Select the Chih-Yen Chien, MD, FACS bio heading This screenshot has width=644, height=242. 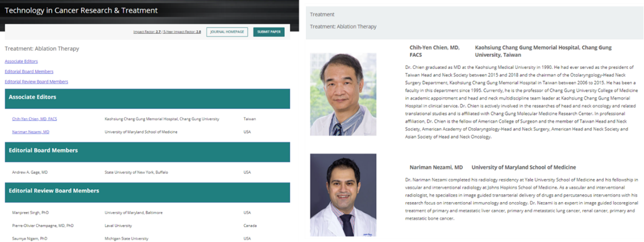434,51
